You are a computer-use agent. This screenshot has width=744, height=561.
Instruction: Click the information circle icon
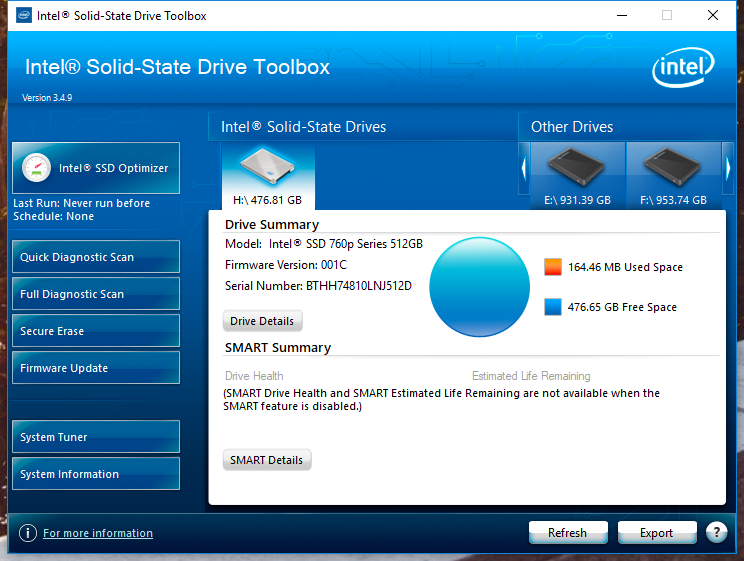pos(28,533)
